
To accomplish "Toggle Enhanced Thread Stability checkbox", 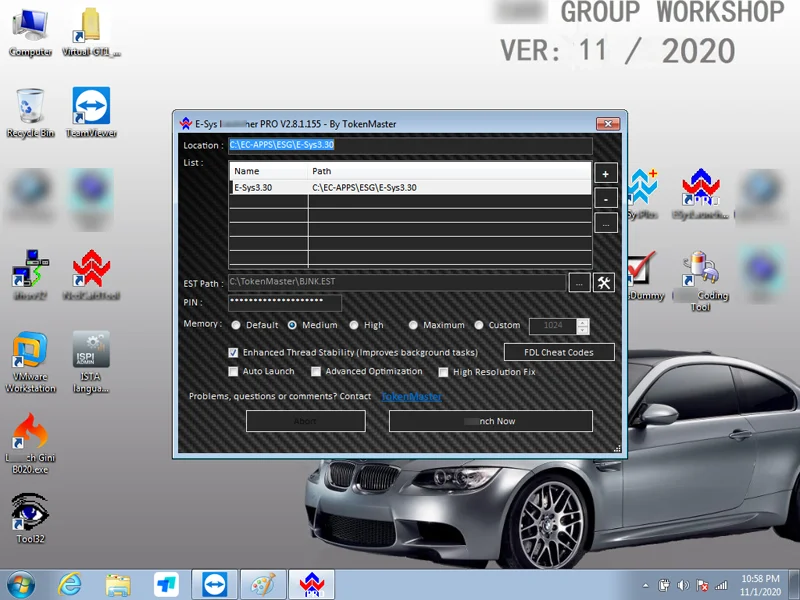I will tap(233, 353).
